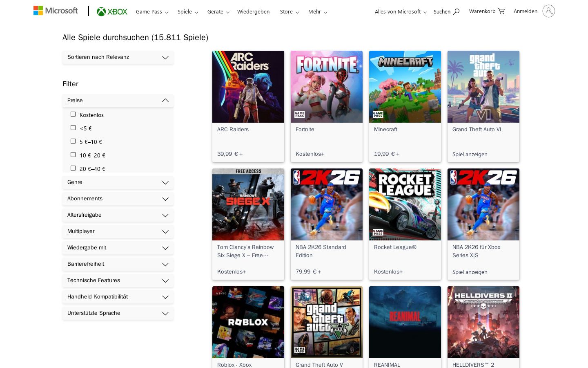
Task: Open HELLDIVERS 2 cover art
Action: pyautogui.click(x=483, y=322)
